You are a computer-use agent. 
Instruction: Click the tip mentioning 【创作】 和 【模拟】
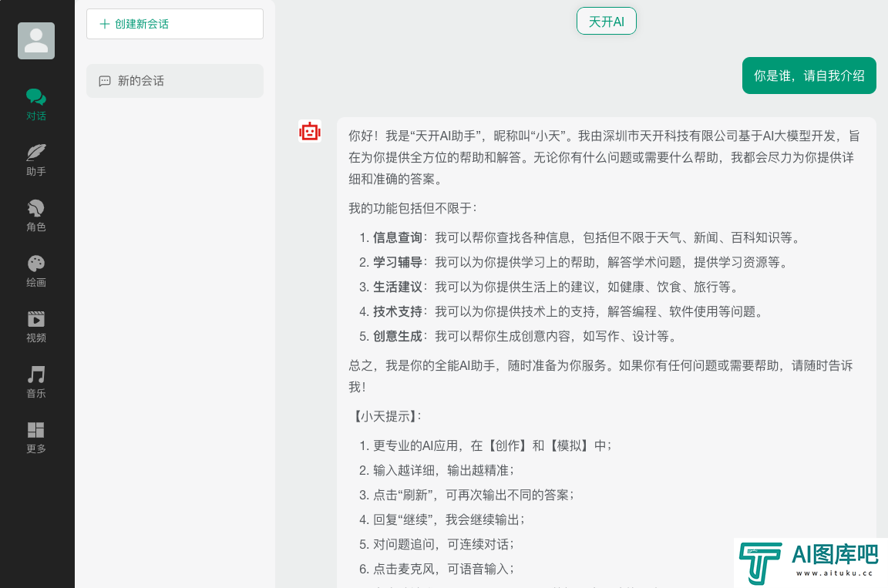point(493,446)
